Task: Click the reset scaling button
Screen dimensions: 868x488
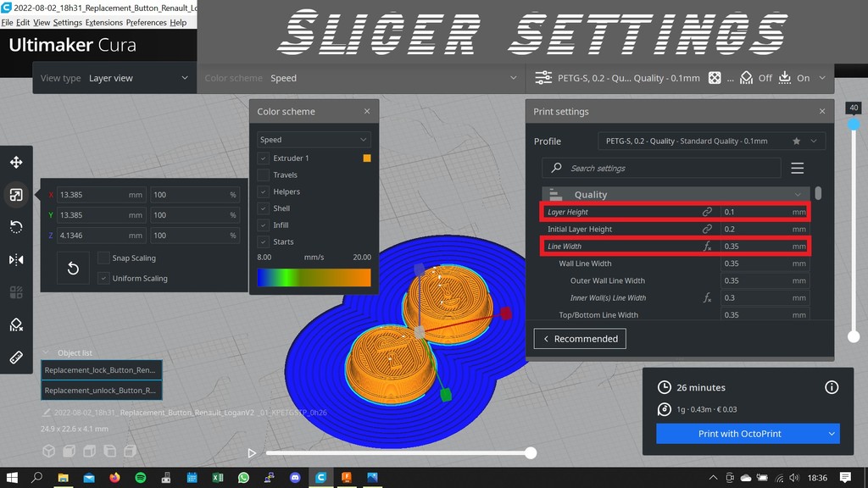Action: tap(73, 269)
